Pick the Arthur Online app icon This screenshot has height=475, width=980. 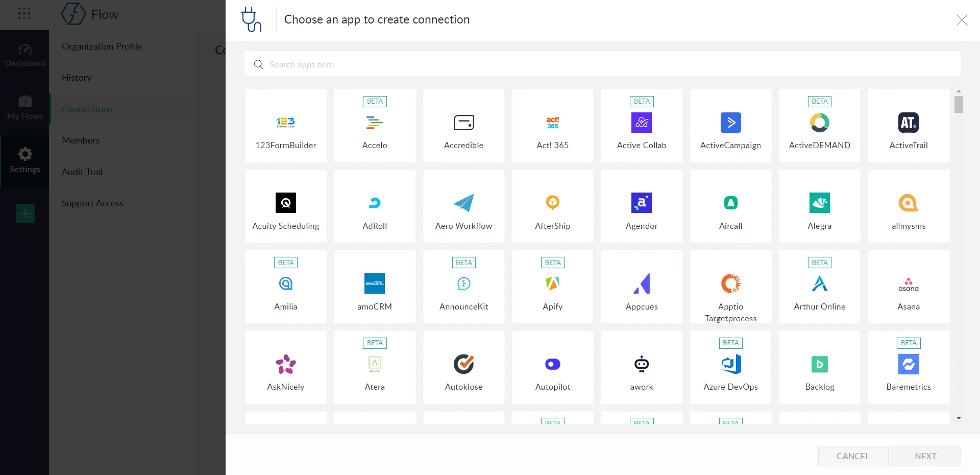(x=820, y=283)
